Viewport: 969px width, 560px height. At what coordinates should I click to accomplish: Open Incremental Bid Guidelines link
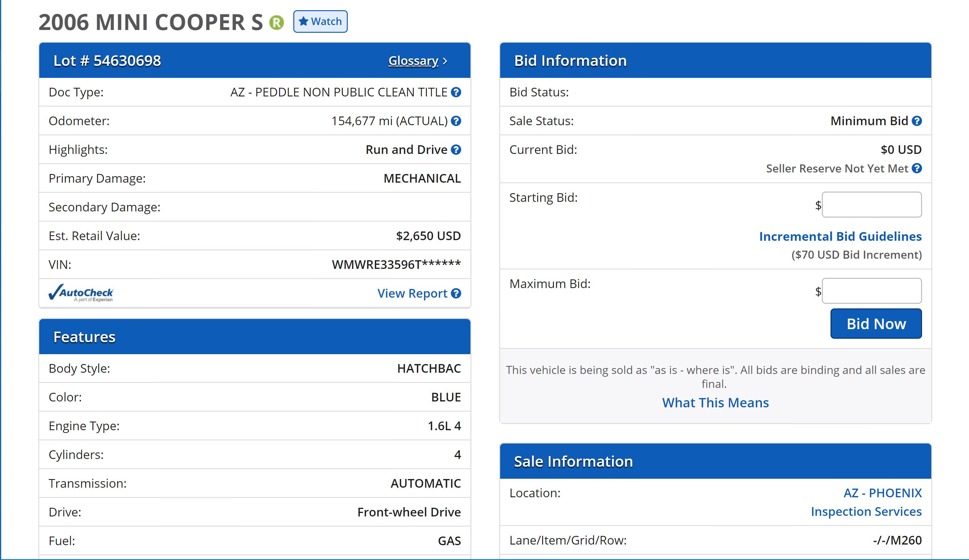840,236
